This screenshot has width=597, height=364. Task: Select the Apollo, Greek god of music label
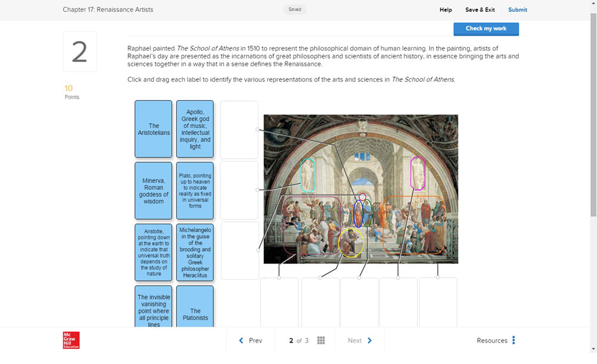[195, 129]
